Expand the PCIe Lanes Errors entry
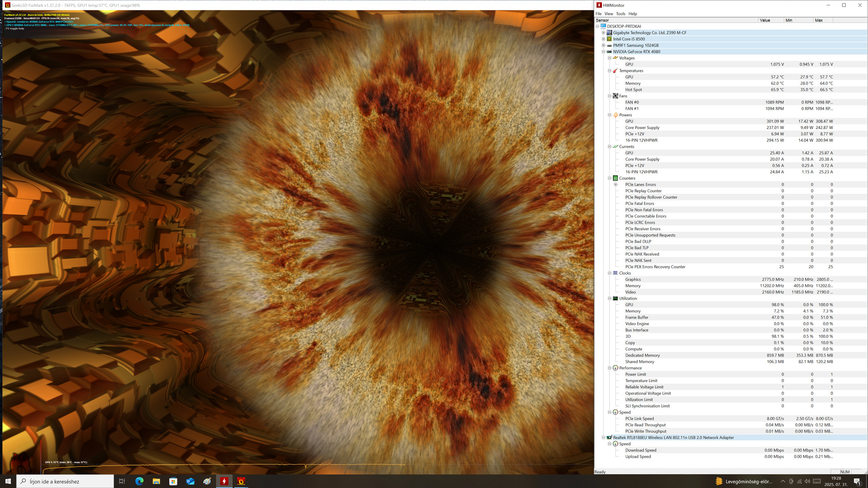The image size is (868, 488). (x=616, y=185)
